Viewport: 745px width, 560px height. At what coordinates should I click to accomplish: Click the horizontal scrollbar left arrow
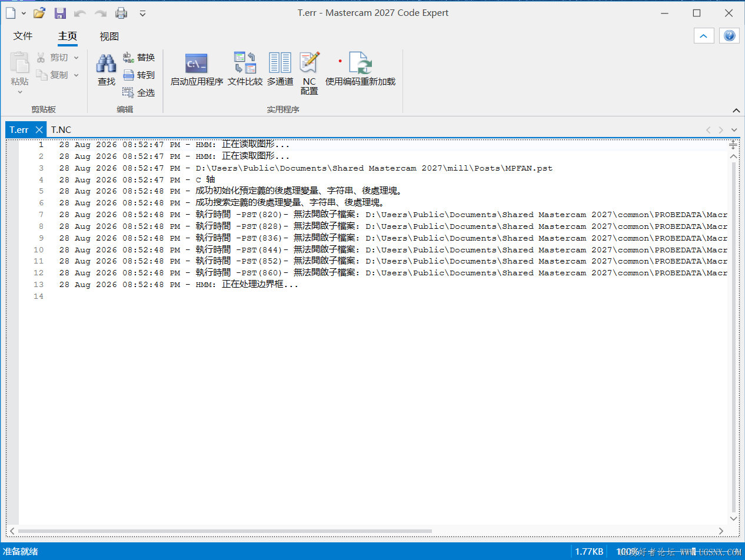click(x=12, y=531)
